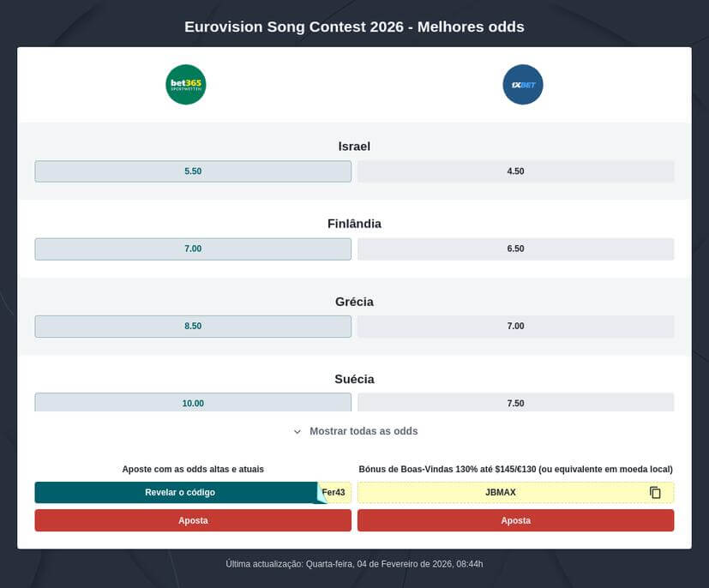Viewport: 709px width, 588px height.
Task: Select Finlândia odds 6.50 on 1xBET
Action: (x=515, y=249)
